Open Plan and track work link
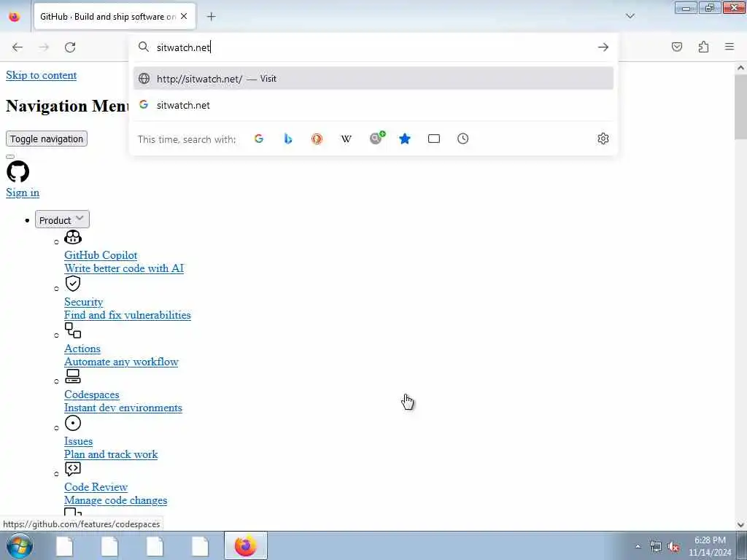Viewport: 747px width, 560px height. (111, 454)
